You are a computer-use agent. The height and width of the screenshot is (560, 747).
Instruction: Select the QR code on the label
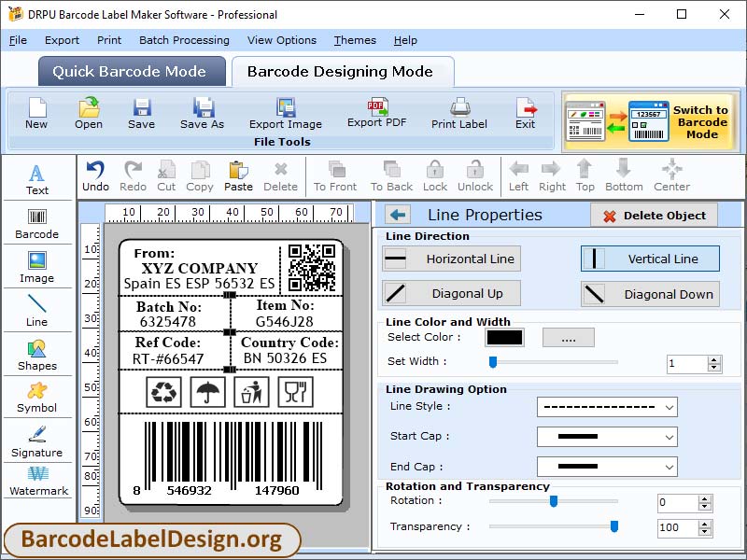[312, 267]
